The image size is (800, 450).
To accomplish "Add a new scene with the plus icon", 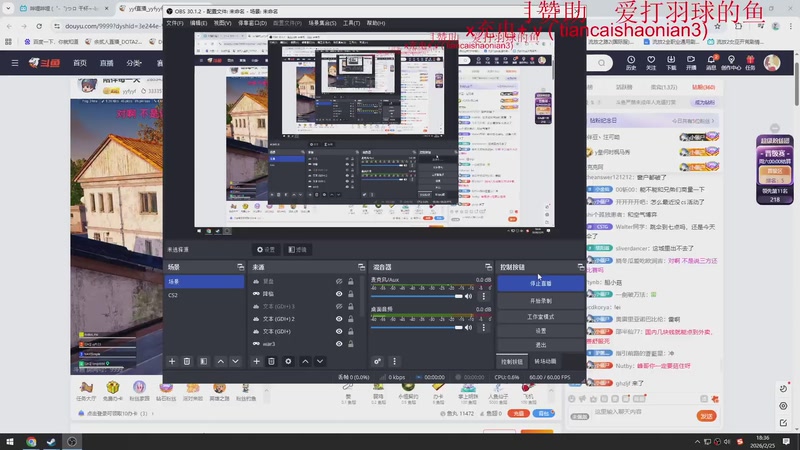I will click(172, 361).
